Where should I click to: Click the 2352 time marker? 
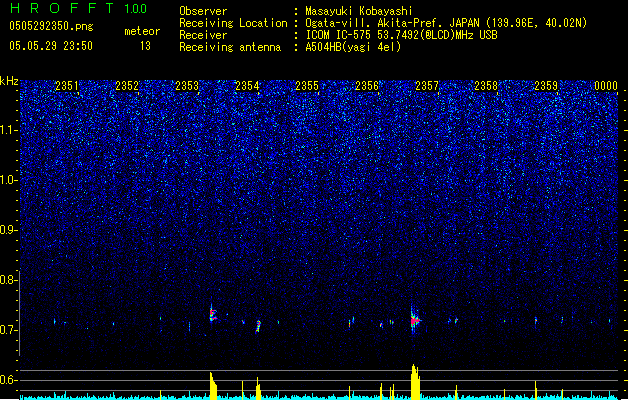point(127,86)
